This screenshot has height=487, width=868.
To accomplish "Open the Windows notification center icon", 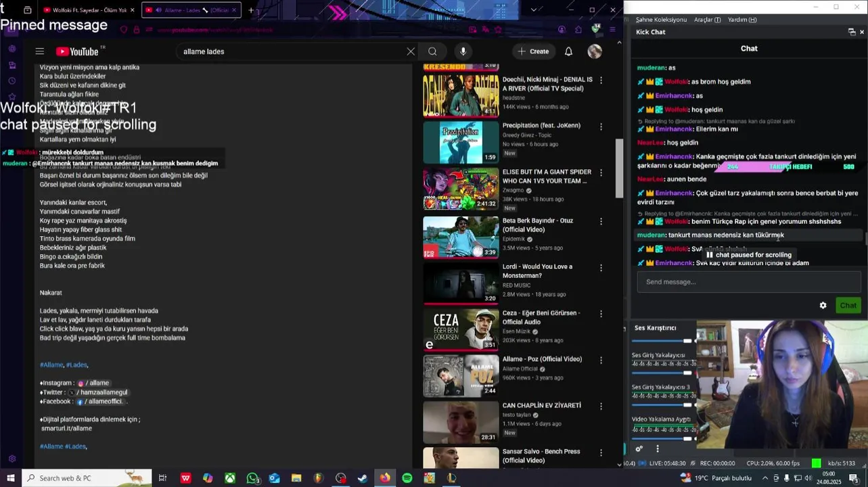I will [854, 478].
